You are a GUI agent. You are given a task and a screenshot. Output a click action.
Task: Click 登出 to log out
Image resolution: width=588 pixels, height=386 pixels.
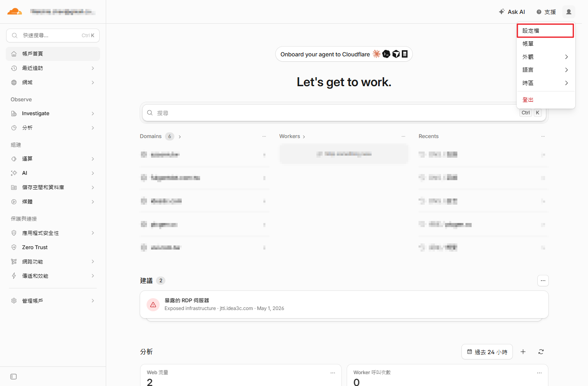click(546, 100)
